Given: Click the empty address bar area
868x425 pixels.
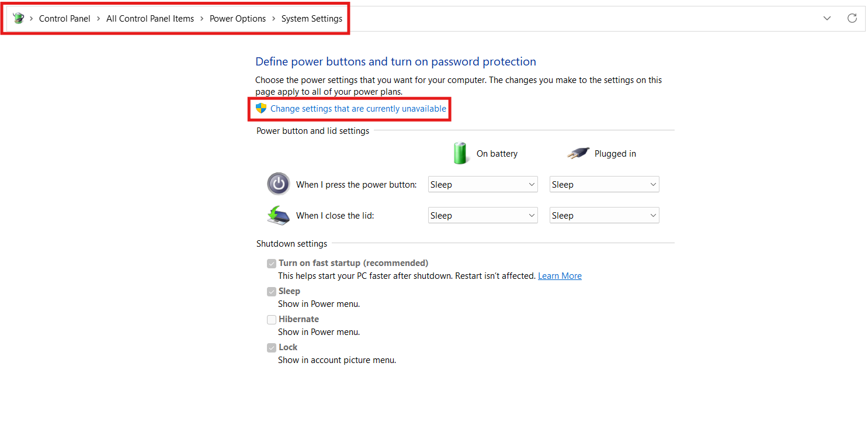Looking at the screenshot, I should (x=584, y=18).
